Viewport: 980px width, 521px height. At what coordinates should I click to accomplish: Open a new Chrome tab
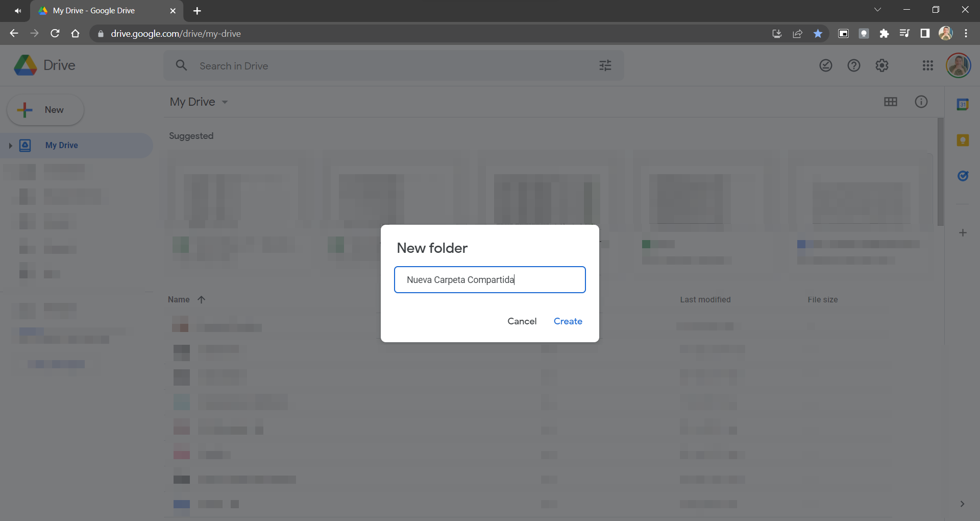[198, 11]
